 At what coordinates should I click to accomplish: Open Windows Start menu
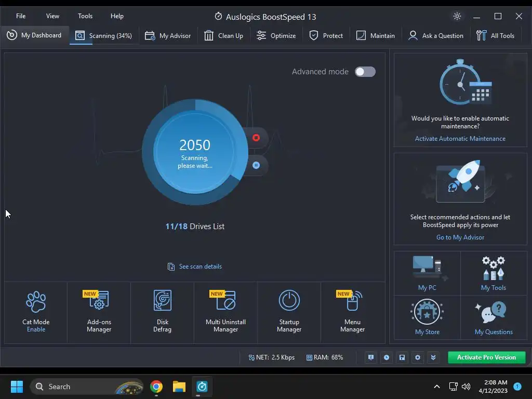pyautogui.click(x=17, y=387)
